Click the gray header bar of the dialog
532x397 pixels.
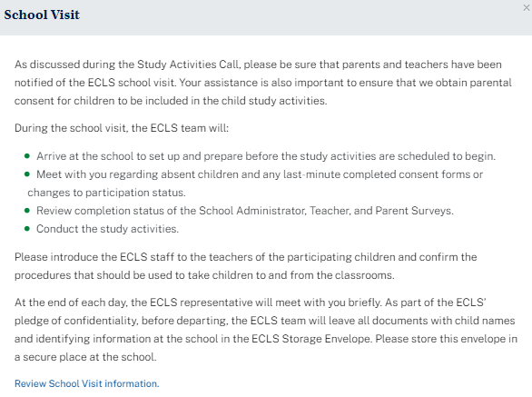tap(266, 17)
